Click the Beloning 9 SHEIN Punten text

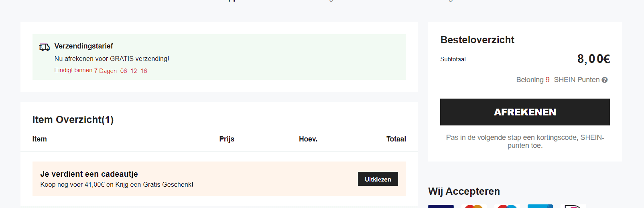tap(558, 80)
